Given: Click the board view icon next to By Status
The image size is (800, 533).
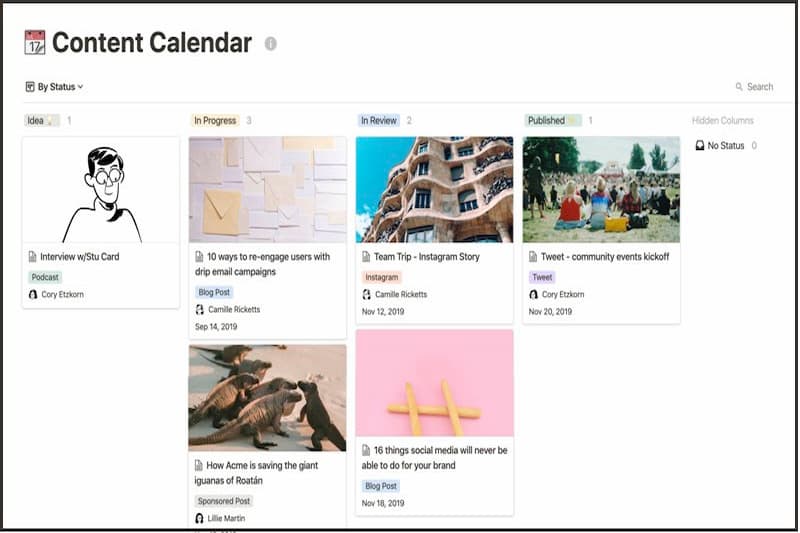Looking at the screenshot, I should 30,87.
